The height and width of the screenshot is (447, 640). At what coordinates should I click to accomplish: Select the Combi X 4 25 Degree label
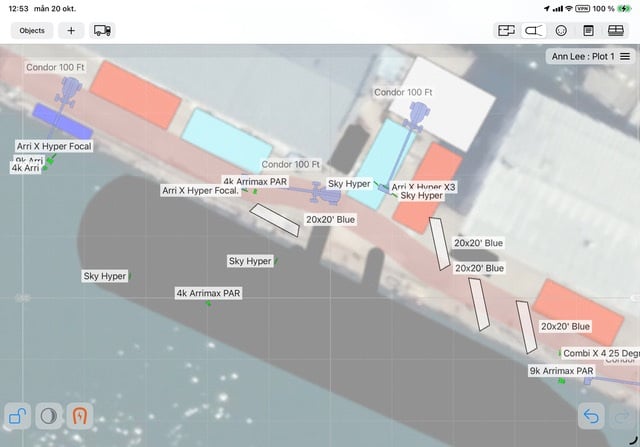[x=600, y=353]
